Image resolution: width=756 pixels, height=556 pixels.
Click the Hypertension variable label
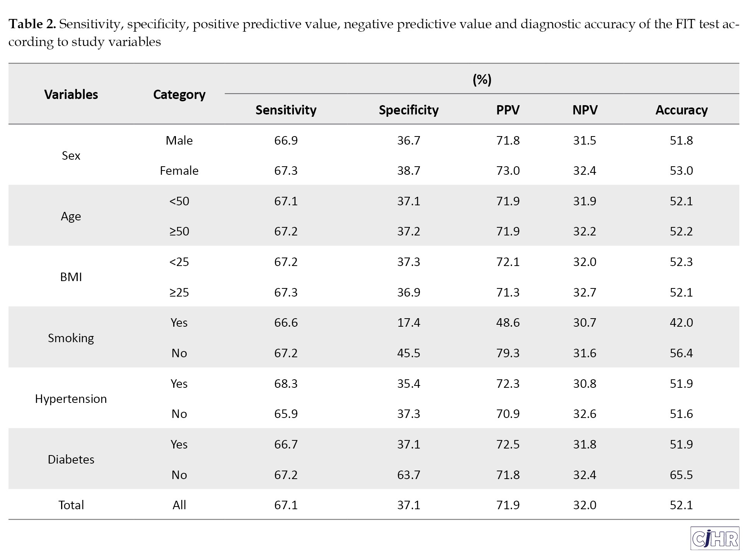[71, 399]
